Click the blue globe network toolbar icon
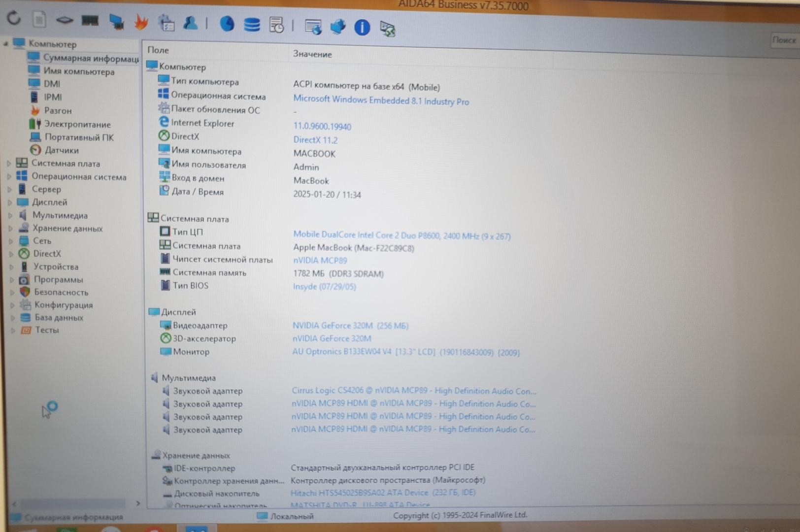This screenshot has height=532, width=800. point(338,27)
